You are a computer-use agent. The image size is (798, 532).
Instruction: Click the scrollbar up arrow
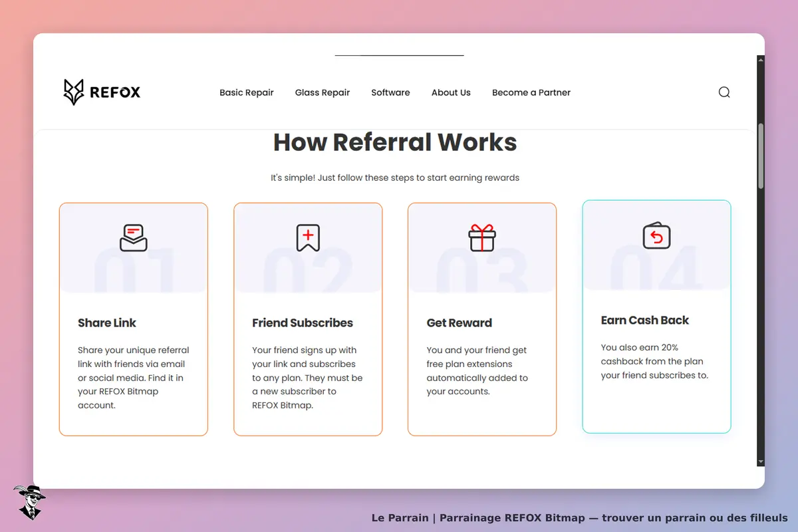click(x=761, y=60)
